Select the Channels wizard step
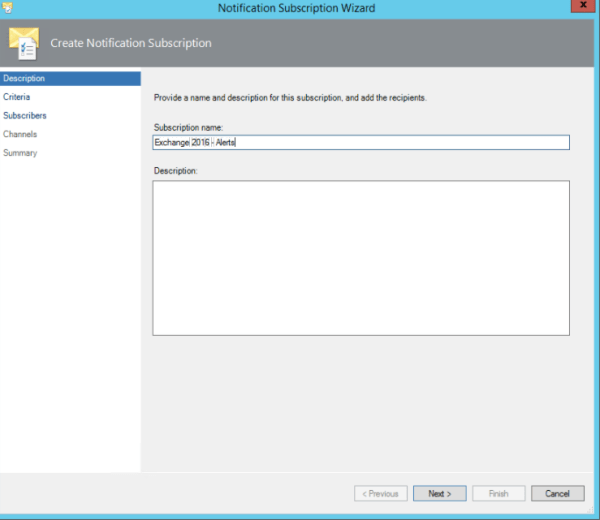Screen dimensions: 600x520 point(20,134)
